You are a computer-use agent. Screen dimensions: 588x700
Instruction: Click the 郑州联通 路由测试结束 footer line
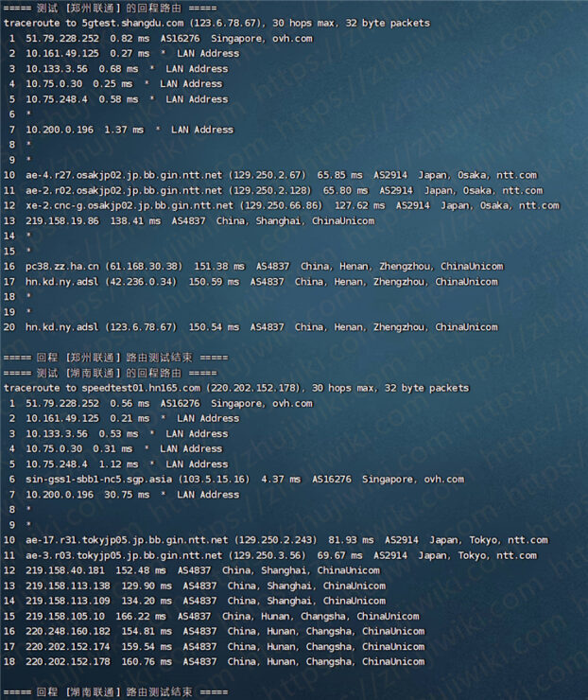pyautogui.click(x=116, y=358)
